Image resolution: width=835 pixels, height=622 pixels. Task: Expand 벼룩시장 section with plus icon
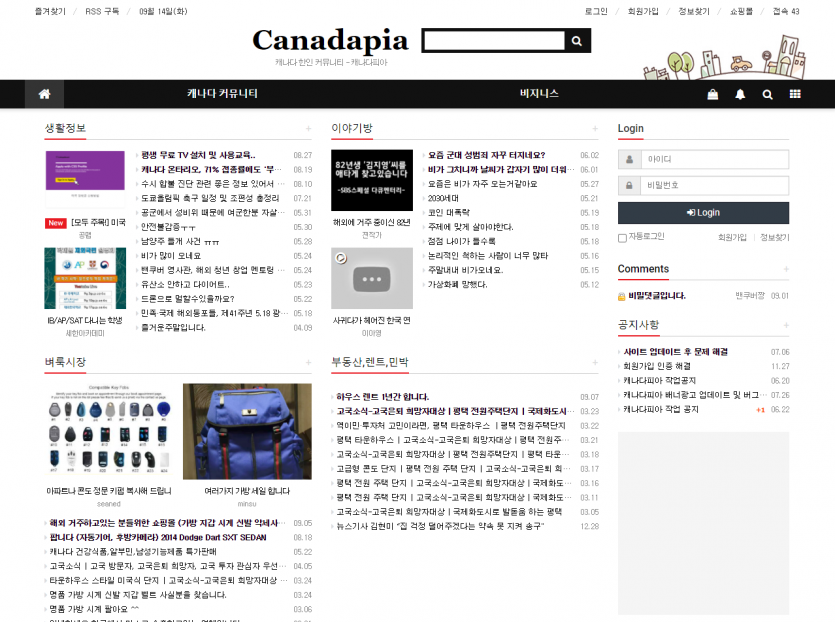click(308, 362)
